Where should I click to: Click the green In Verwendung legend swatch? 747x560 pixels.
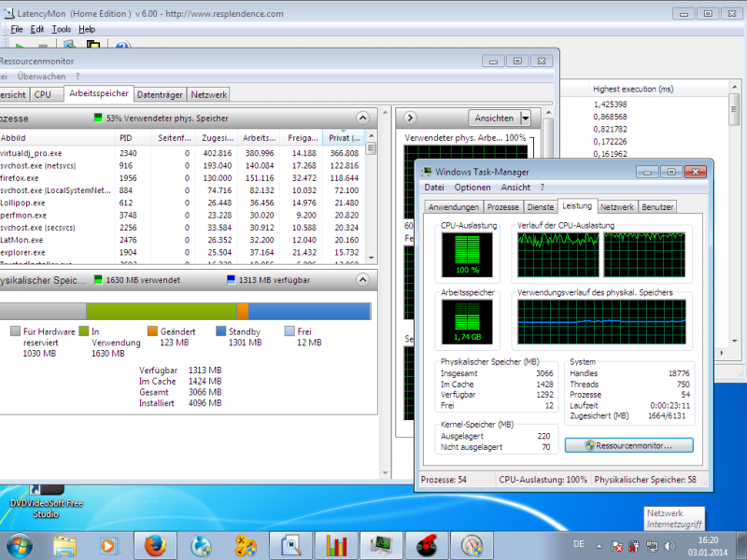[x=83, y=330]
